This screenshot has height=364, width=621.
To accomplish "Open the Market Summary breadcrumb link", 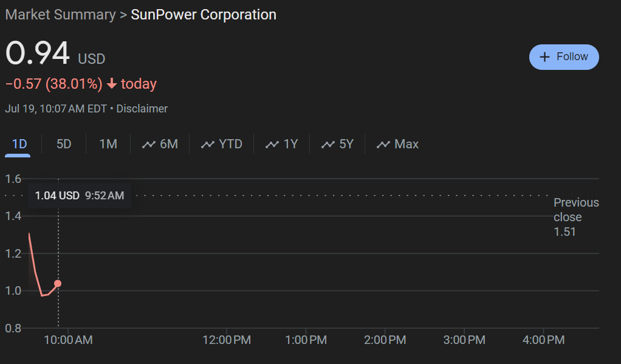I will pos(60,15).
